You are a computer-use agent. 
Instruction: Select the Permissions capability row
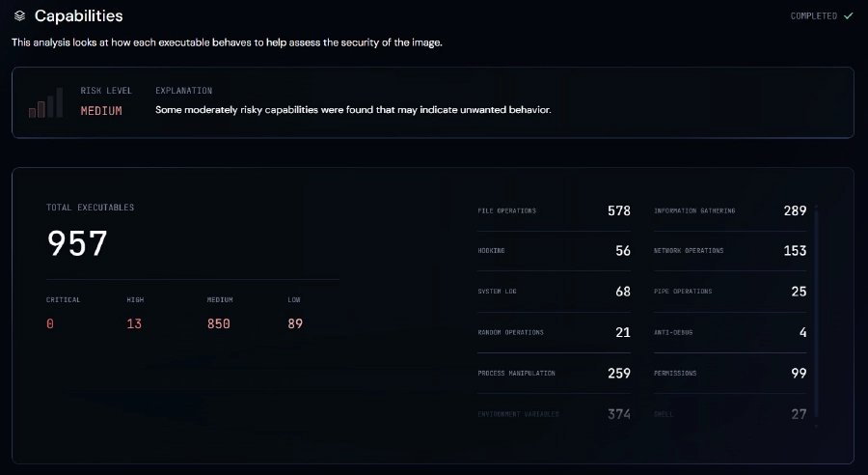point(730,373)
